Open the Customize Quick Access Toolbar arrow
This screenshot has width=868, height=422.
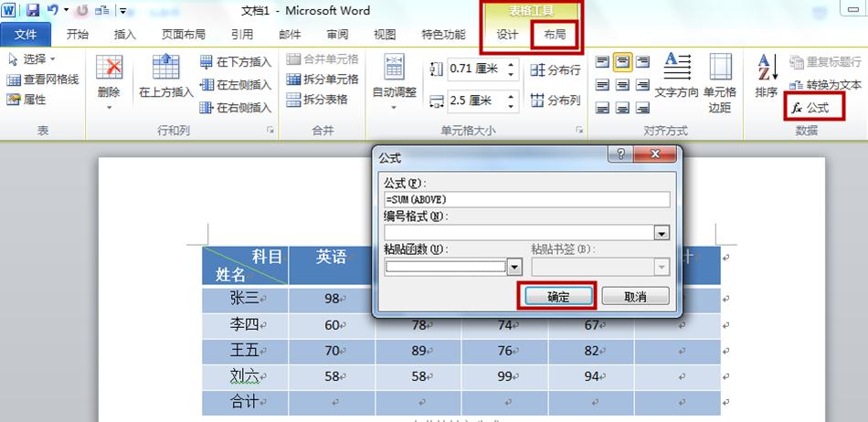click(123, 10)
